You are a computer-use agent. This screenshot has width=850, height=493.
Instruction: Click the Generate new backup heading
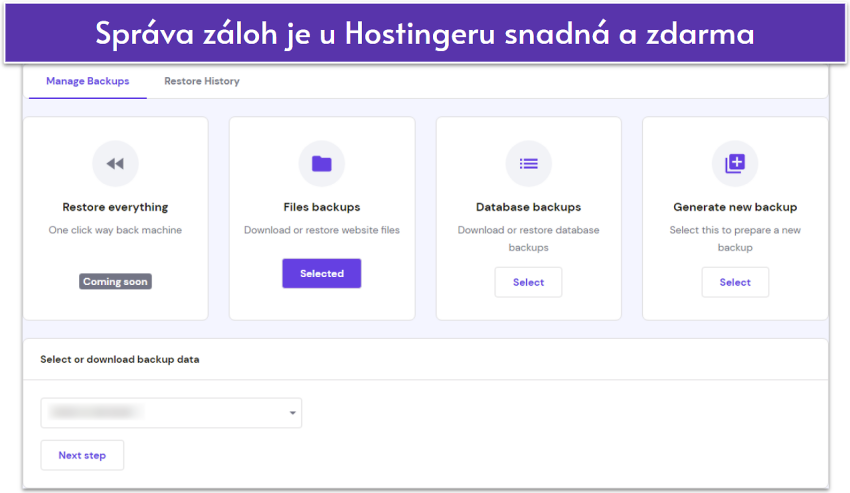tap(735, 207)
